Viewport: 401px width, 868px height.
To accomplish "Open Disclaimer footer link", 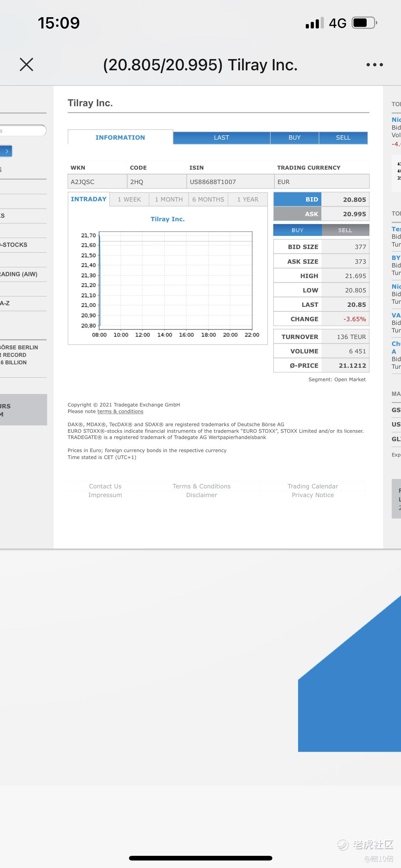I will click(x=202, y=495).
